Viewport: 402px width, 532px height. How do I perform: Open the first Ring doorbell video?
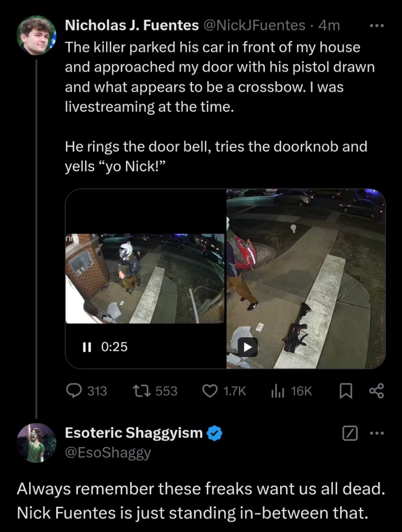point(145,278)
